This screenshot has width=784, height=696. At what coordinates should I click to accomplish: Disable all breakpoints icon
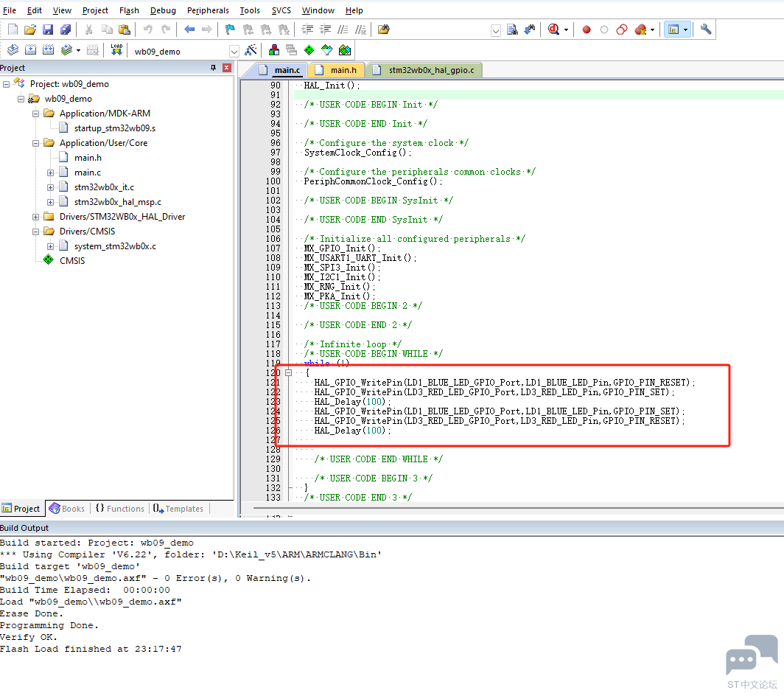(x=622, y=29)
